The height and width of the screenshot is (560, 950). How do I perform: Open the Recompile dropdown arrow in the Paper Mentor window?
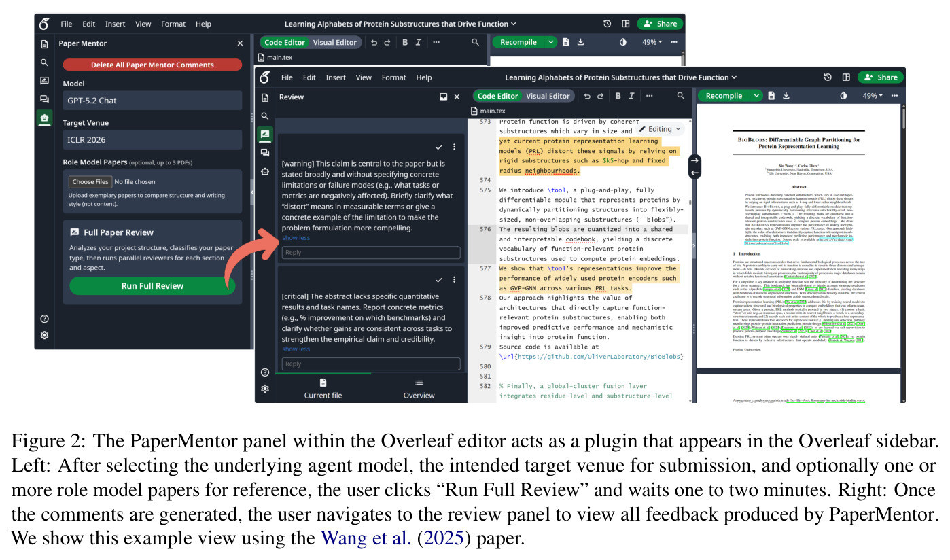(550, 42)
